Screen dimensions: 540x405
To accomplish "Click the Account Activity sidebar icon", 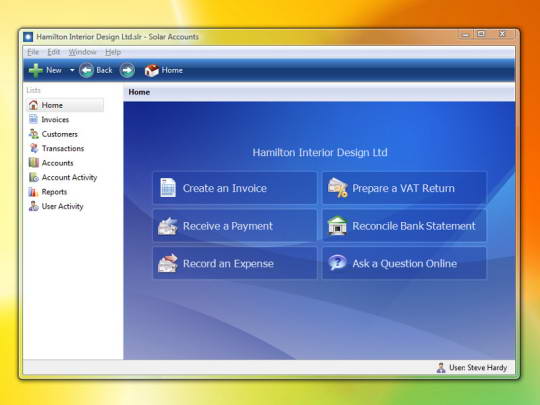I will [x=33, y=177].
